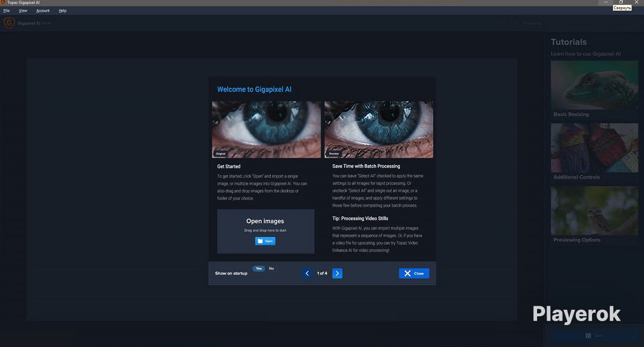Click the '1 of 4' page indicator
Screen dimensions: 644x347
[322, 273]
